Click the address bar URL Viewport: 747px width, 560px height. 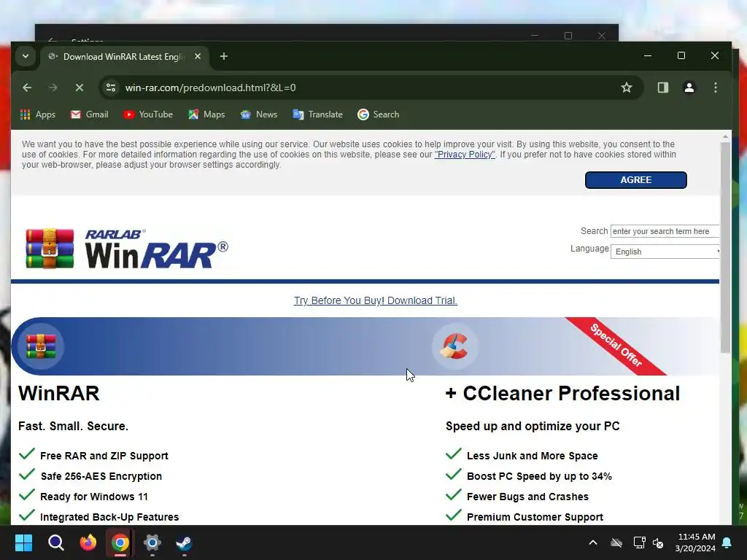pyautogui.click(x=211, y=87)
